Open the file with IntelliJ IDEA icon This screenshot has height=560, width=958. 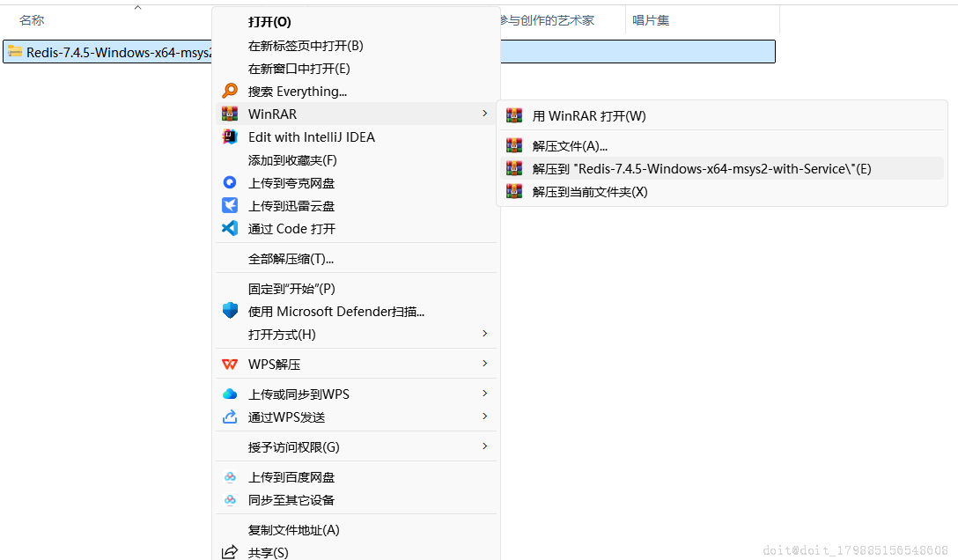tap(229, 136)
